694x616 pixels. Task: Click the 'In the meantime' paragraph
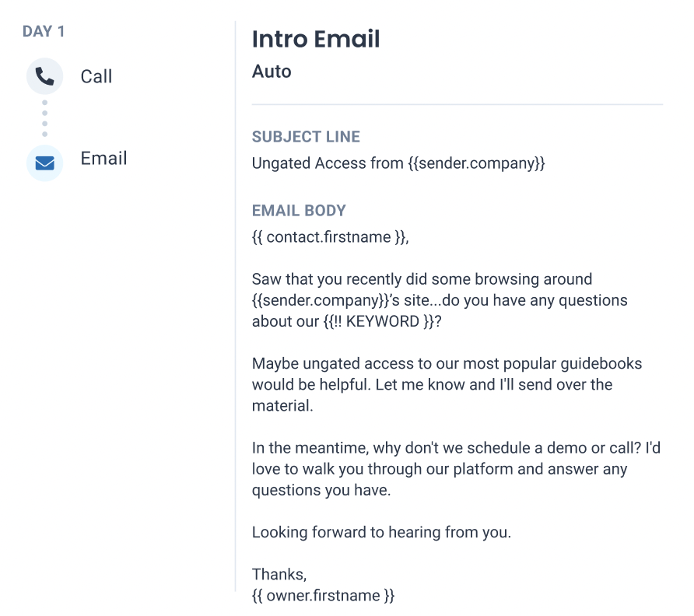[x=456, y=469]
